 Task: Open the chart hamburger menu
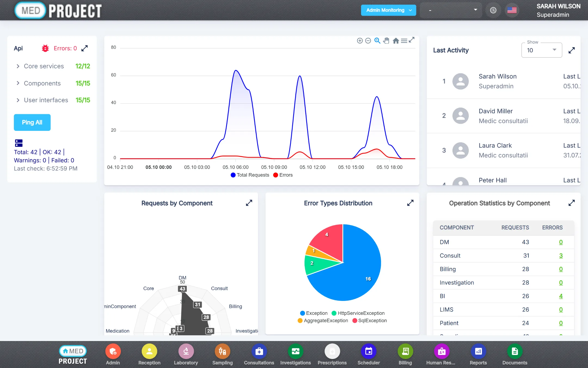point(404,41)
